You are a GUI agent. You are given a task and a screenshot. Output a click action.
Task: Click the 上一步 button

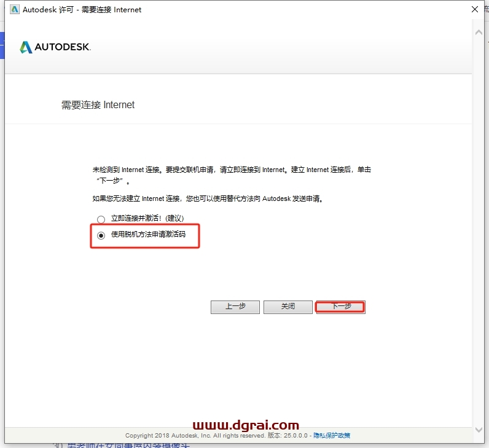(235, 307)
